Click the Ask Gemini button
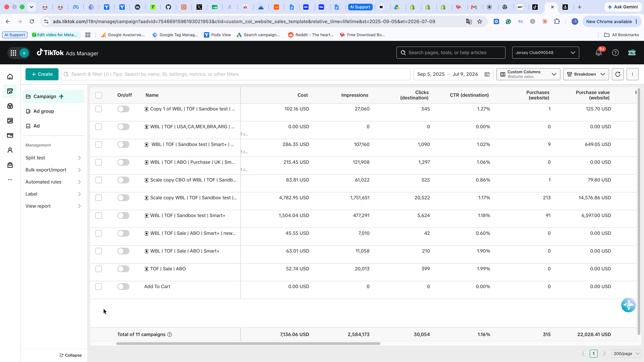Screen dimensions: 644x362 623,7
